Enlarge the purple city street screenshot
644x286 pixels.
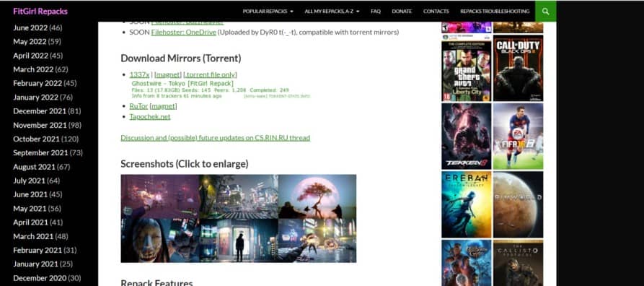[x=160, y=196]
